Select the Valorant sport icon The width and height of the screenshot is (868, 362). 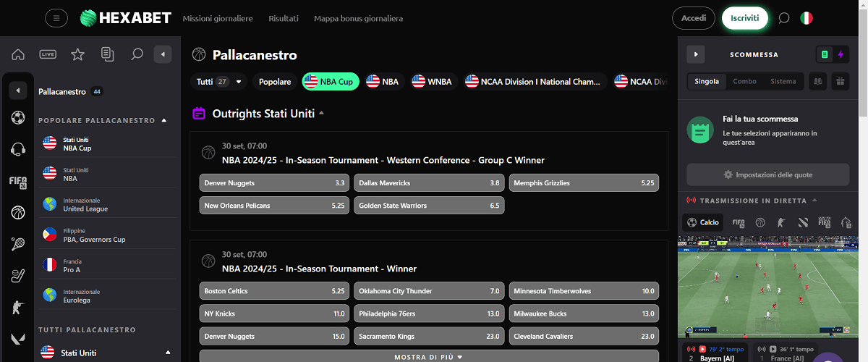click(x=18, y=338)
